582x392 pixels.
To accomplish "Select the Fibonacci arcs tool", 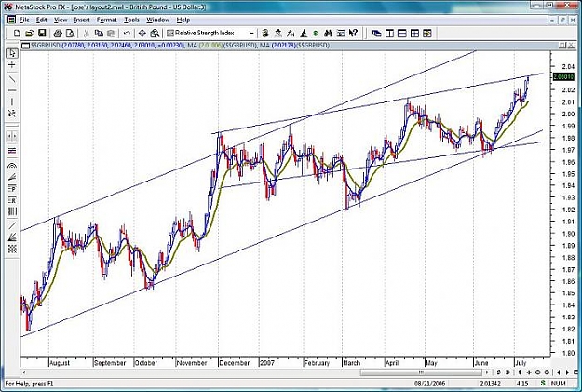I will pyautogui.click(x=12, y=166).
